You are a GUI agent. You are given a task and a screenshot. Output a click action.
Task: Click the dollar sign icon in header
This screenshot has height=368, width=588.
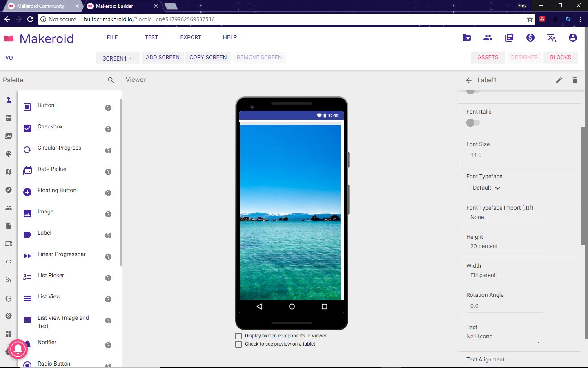point(530,38)
